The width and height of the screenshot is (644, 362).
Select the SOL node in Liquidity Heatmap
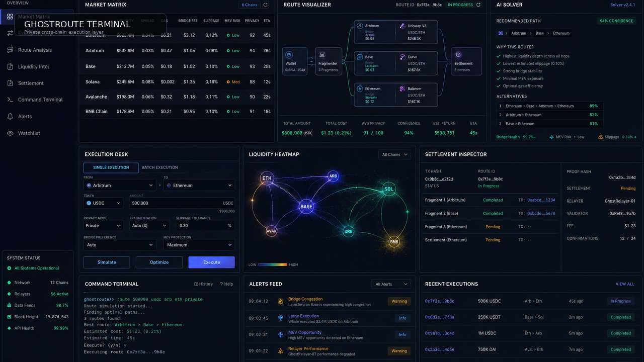click(389, 190)
